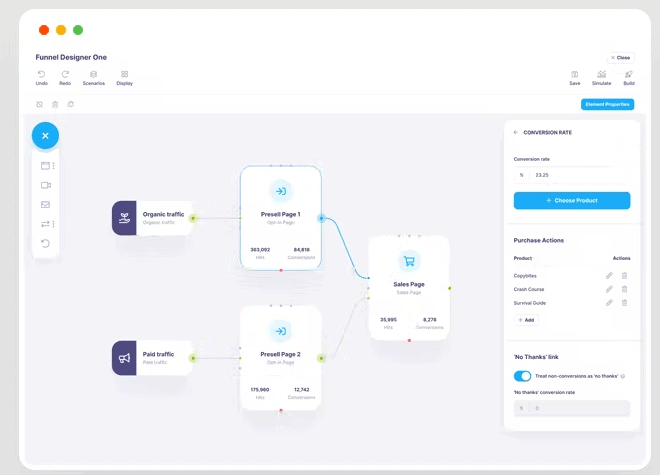This screenshot has width=660, height=475.
Task: Expand page element options dots in sidebar
Action: pos(54,166)
